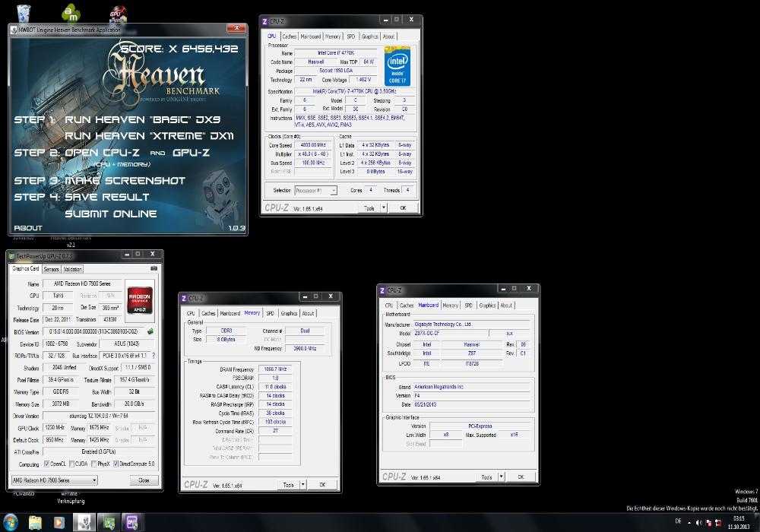The width and height of the screenshot is (760, 532).
Task: Open the Processor #1 selection dropdown in CPU-Z
Action: point(315,191)
